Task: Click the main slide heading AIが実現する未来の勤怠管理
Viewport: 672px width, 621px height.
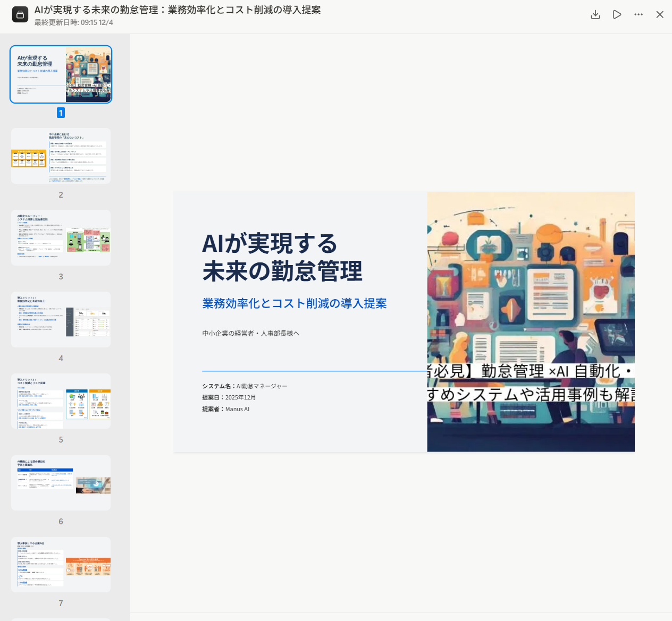Action: point(282,257)
